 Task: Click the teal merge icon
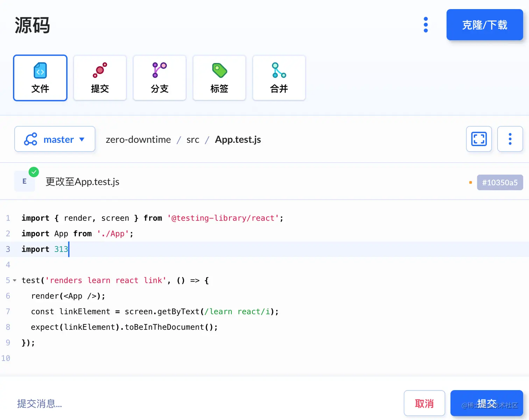(x=279, y=70)
